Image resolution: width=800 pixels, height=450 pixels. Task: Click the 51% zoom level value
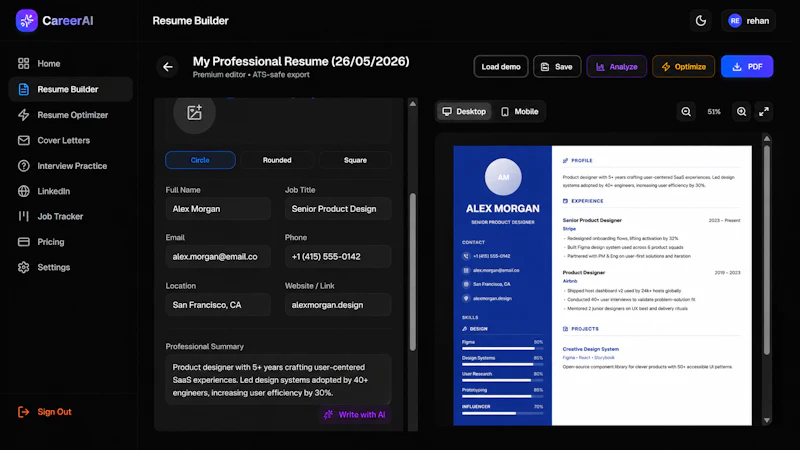tap(714, 112)
